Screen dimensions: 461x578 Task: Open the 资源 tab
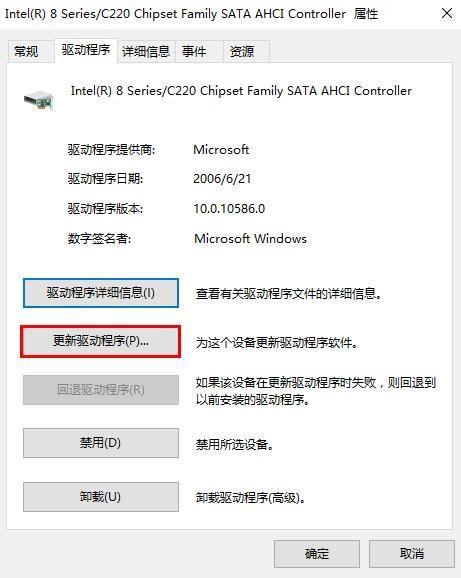[x=242, y=51]
